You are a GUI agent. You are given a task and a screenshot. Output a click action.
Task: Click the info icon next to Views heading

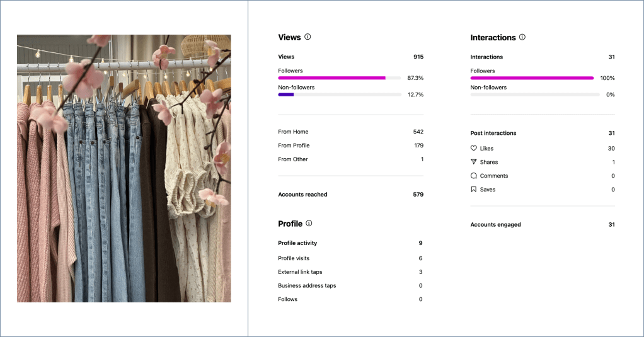coord(308,37)
